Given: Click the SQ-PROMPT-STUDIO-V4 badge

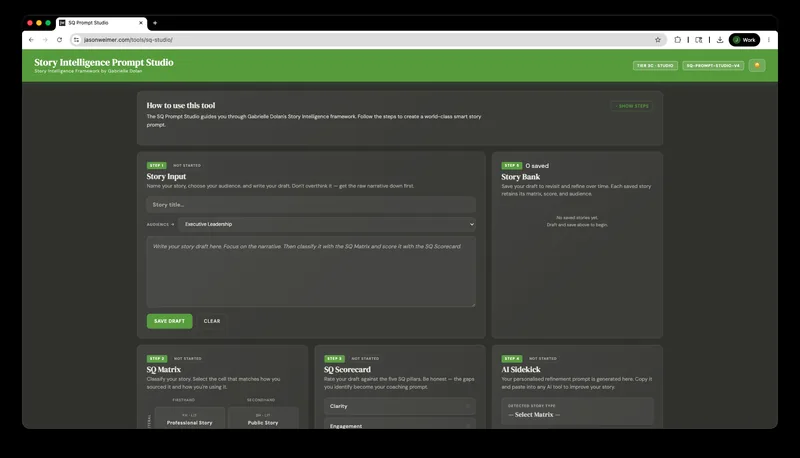Looking at the screenshot, I should coord(713,65).
